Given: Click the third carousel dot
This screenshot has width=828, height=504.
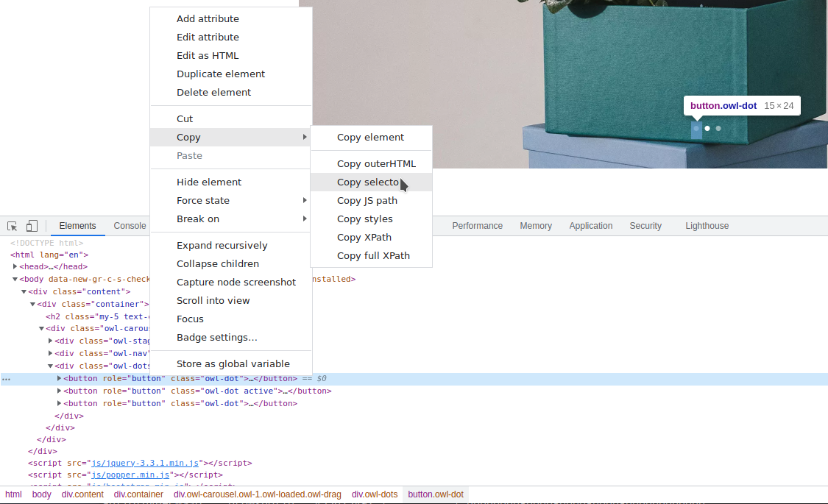Looking at the screenshot, I should pos(718,128).
